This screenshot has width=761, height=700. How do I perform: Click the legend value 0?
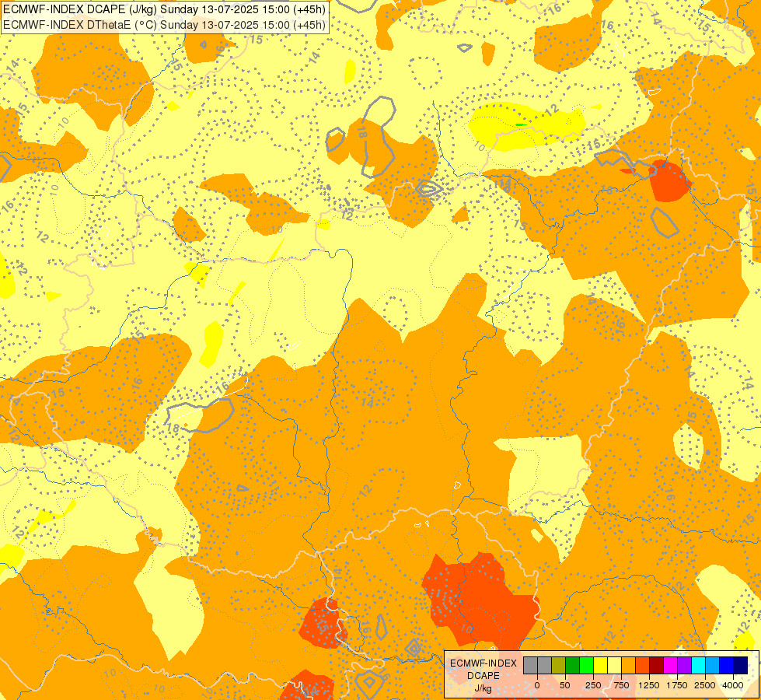[x=537, y=685]
